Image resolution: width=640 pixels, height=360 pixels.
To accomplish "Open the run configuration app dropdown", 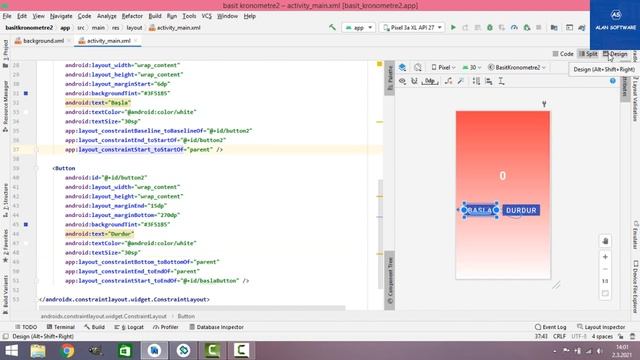I will click(358, 27).
